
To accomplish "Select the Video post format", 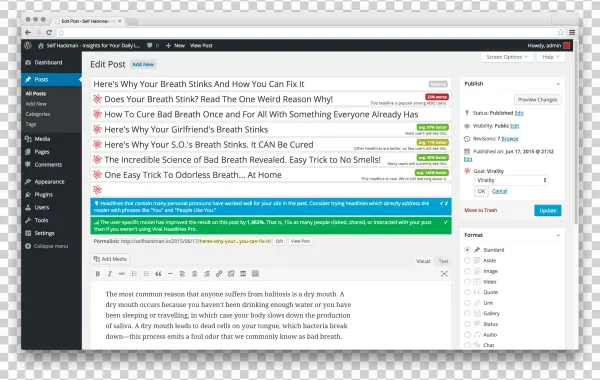I will (x=467, y=282).
